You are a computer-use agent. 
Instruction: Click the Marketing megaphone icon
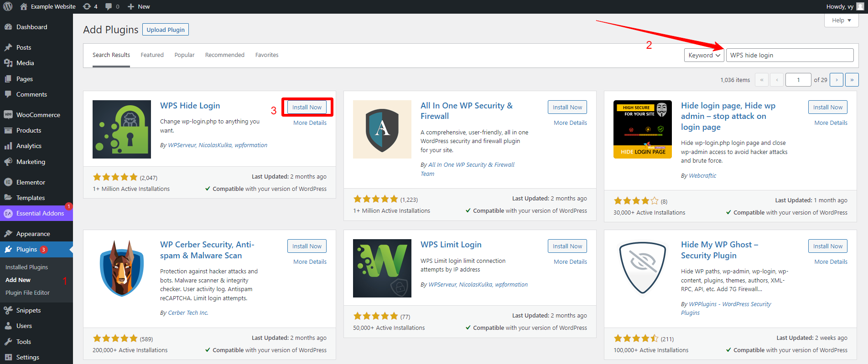click(x=8, y=162)
